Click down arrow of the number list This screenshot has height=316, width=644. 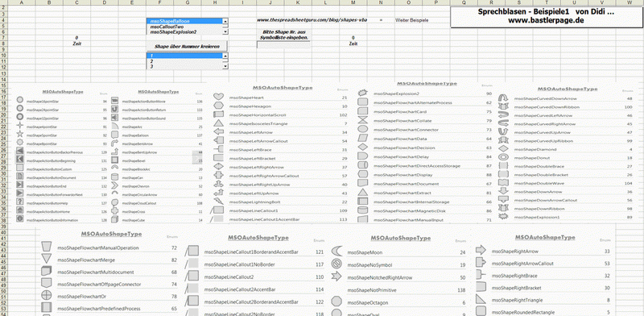[225, 66]
